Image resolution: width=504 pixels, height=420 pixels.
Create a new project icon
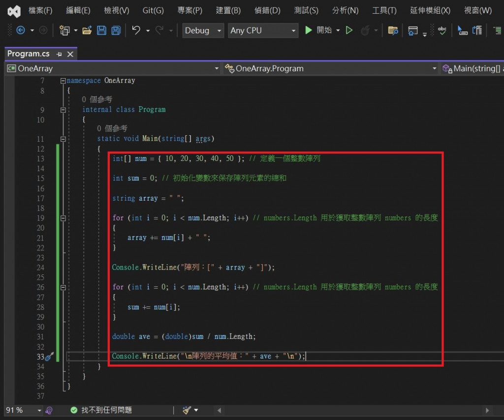(64, 30)
